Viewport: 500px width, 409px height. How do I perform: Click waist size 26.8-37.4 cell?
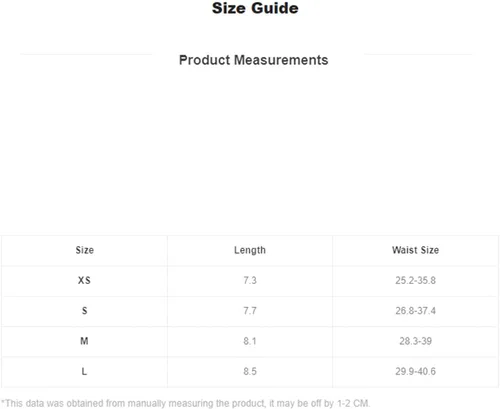click(x=415, y=311)
